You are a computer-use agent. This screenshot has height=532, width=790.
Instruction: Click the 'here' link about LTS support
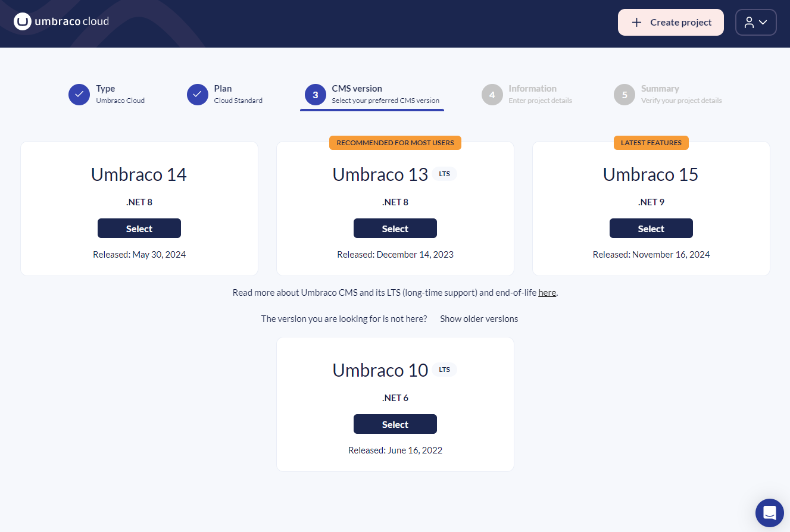[547, 292]
